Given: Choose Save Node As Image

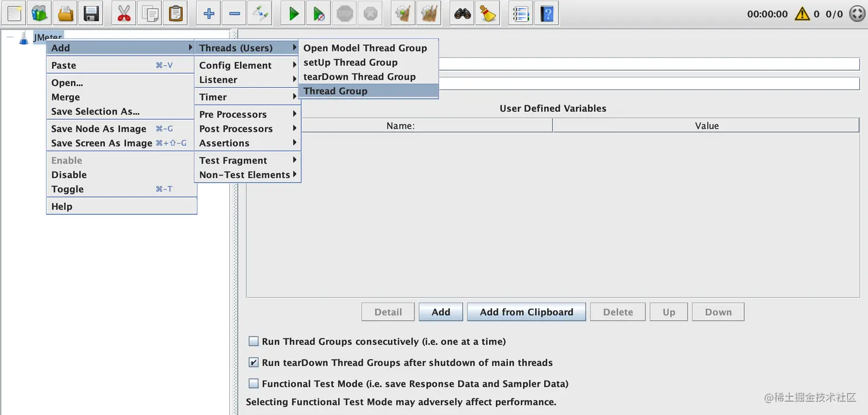Looking at the screenshot, I should point(121,129).
